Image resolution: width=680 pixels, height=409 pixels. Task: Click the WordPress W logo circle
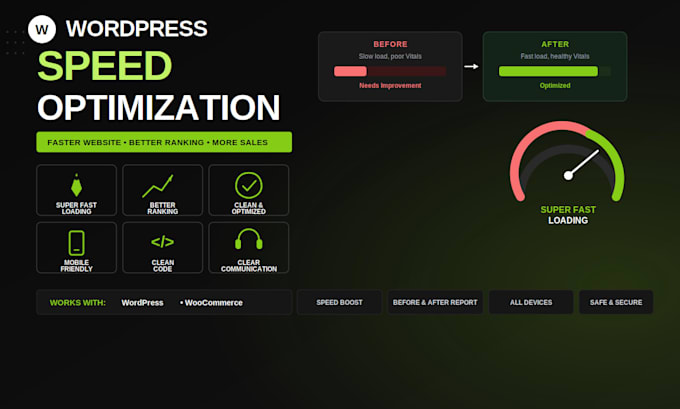(x=42, y=29)
